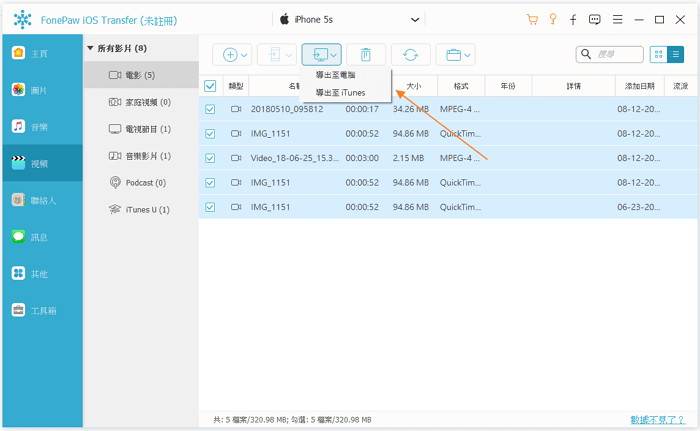The image size is (700, 431).
Task: Click the add (plus) toolbar button
Action: [230, 55]
